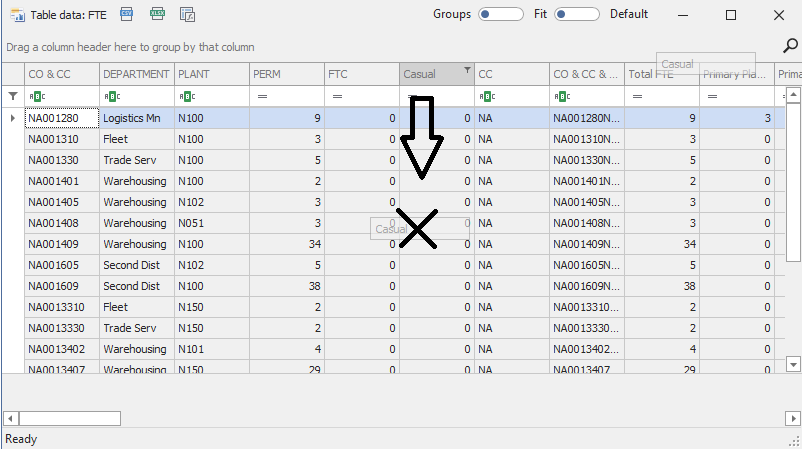Click the DEPARTMENT filter operator icon
Screen dimensions: 802x449
coord(112,96)
